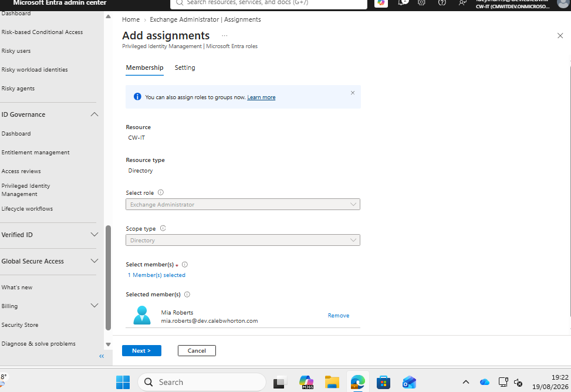Expand the Billing section
Image resolution: width=571 pixels, height=392 pixels.
pos(94,306)
